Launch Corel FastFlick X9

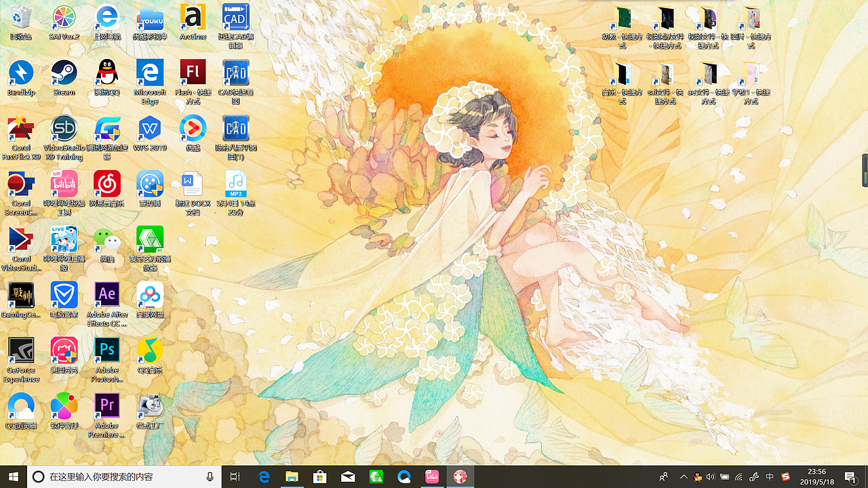click(21, 138)
